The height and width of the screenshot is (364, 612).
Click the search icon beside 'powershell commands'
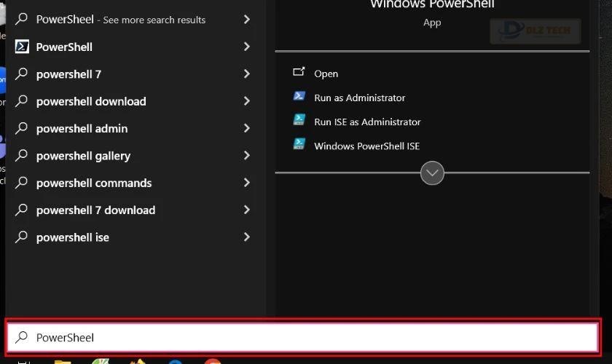pos(21,183)
